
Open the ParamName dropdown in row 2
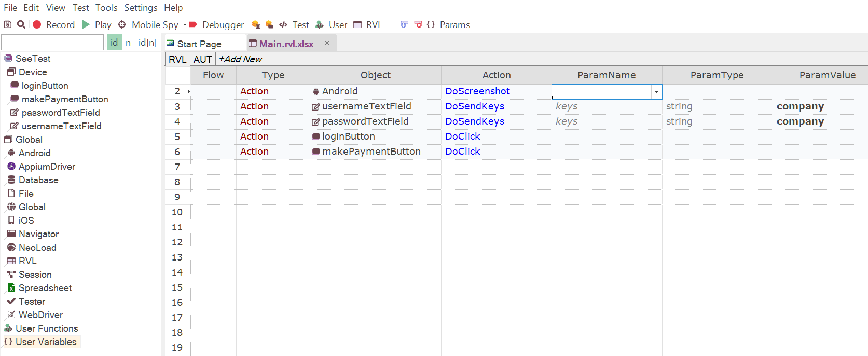pyautogui.click(x=656, y=92)
